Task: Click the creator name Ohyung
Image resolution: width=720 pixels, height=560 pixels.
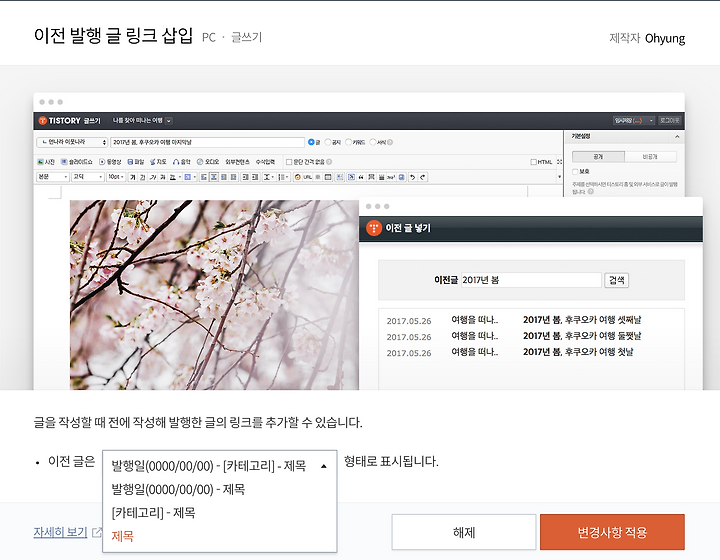Action: coord(665,38)
